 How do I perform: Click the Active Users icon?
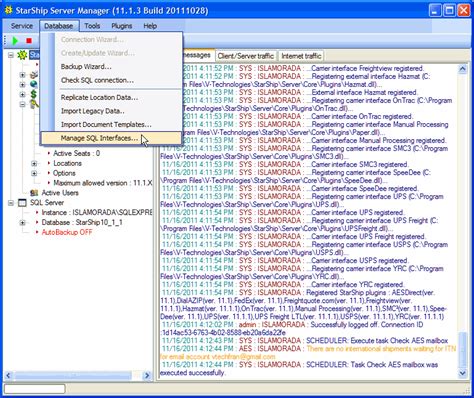(34, 193)
